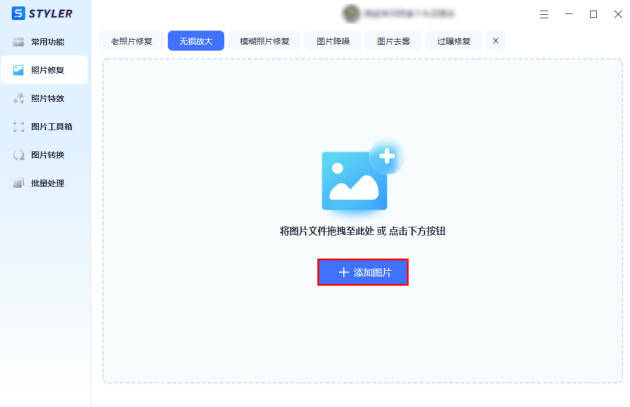This screenshot has height=407, width=630.
Task: Open 图片转换 in the sidebar
Action: 44,155
